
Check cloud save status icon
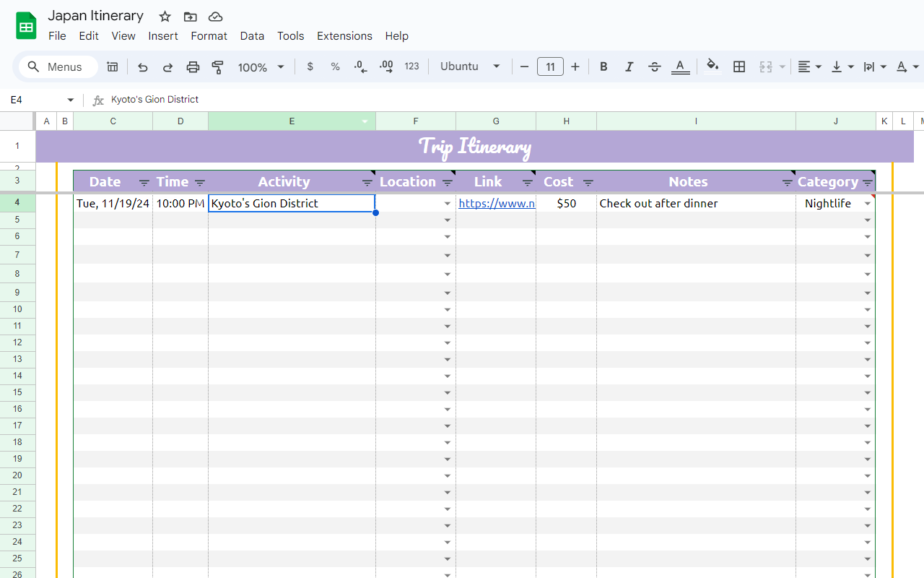(x=215, y=17)
